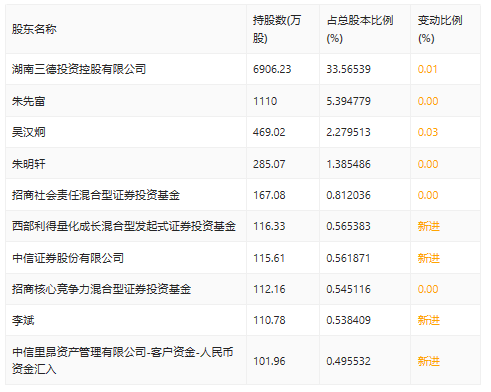The image size is (491, 392).
Task: Click holdings value 285.07
Action: [269, 164]
